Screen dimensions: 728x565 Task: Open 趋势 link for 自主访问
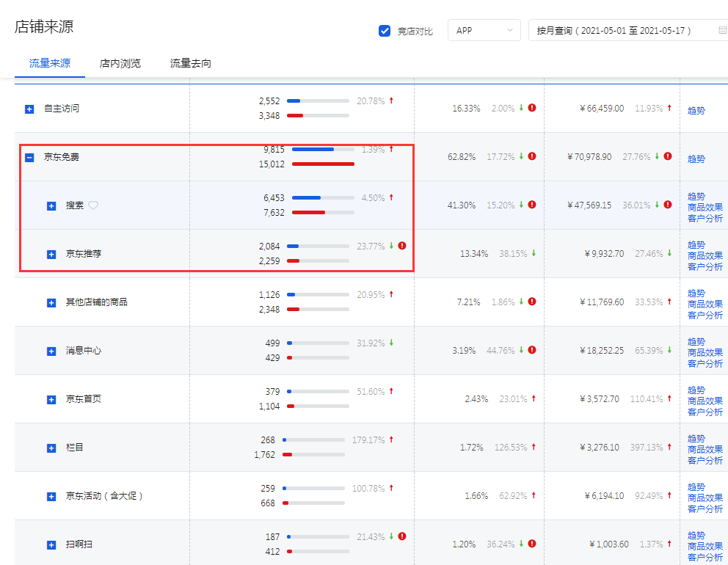(696, 111)
